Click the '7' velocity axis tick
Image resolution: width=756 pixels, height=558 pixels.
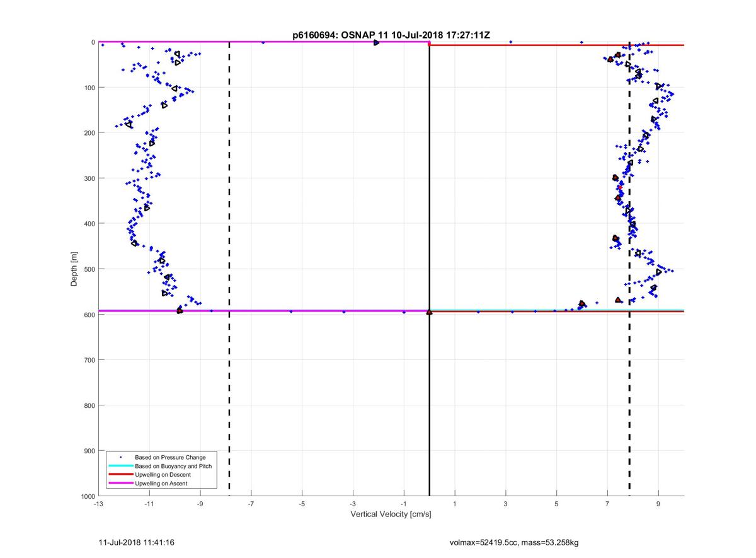pos(607,504)
